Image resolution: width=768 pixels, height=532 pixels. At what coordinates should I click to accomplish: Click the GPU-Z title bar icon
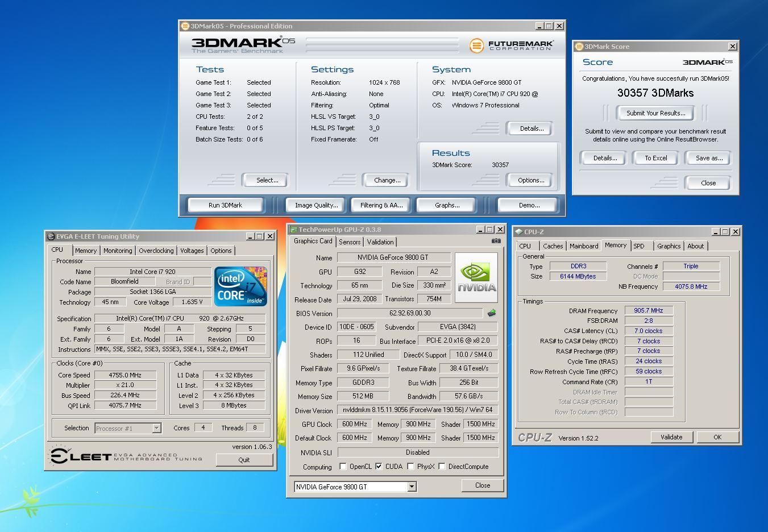[293, 230]
